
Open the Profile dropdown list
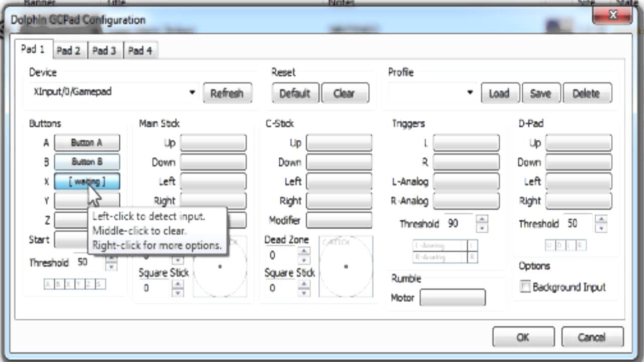(432, 93)
